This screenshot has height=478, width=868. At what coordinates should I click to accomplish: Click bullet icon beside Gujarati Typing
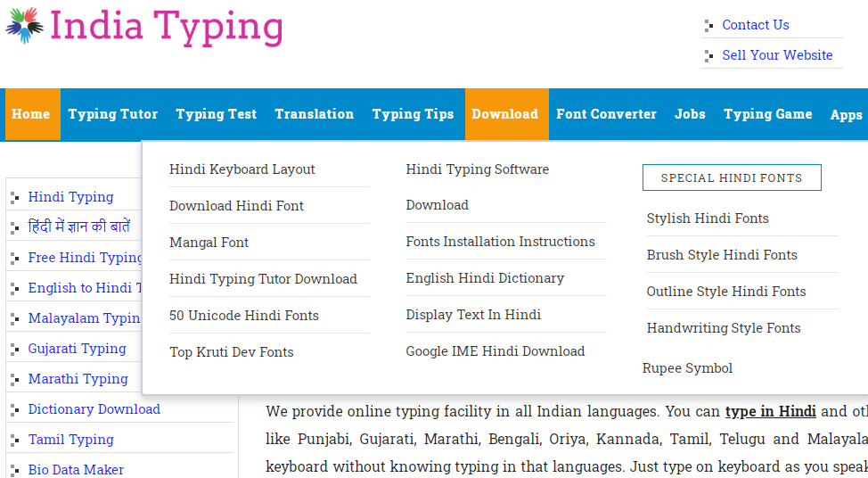[x=15, y=349]
